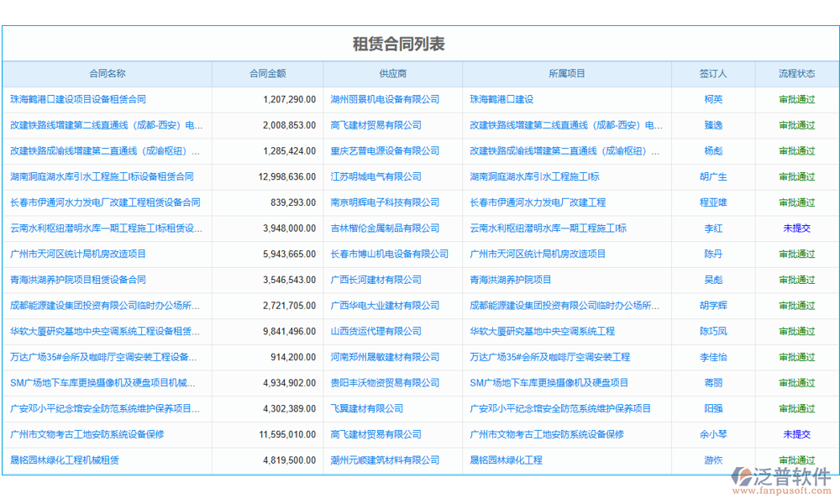Select the 广州市天河区统计局机房改造项目 contract name
This screenshot has width=840, height=504.
pos(78,254)
